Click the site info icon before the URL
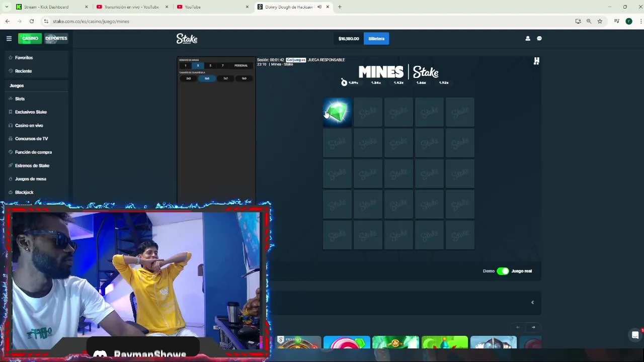Viewport: 644px width, 362px height. pos(46,21)
